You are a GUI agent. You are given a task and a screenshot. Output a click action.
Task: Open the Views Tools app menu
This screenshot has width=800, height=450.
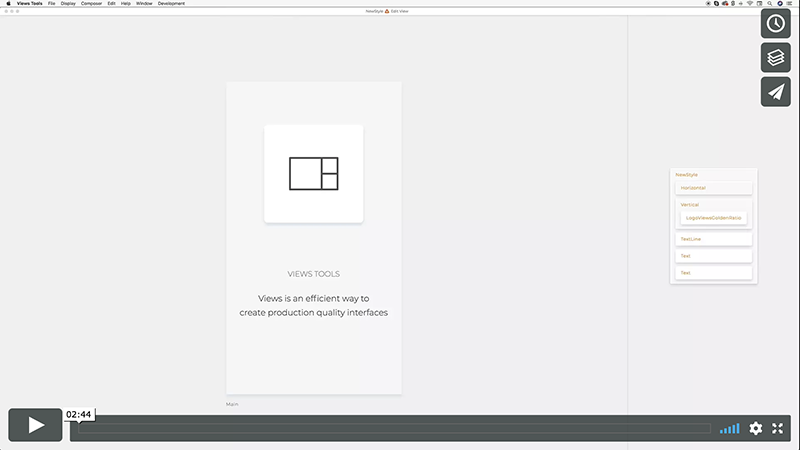click(30, 4)
